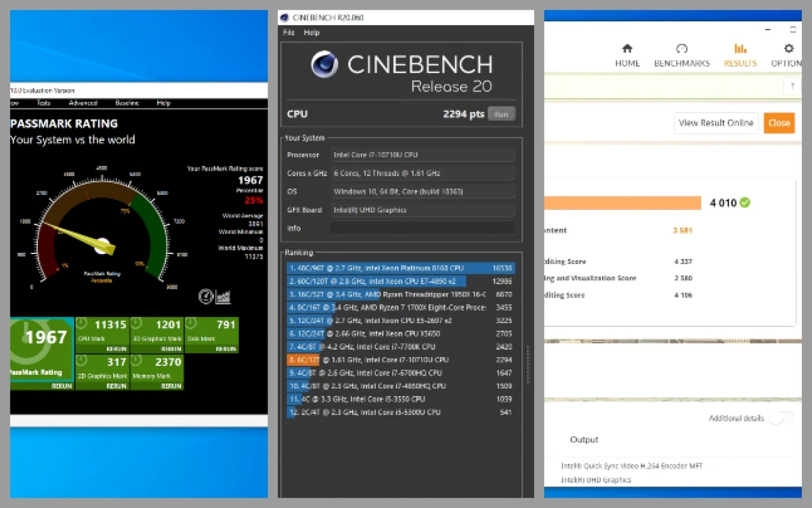Click the Rendering and Visualization Score 2 580
The image size is (812, 508).
(x=683, y=278)
